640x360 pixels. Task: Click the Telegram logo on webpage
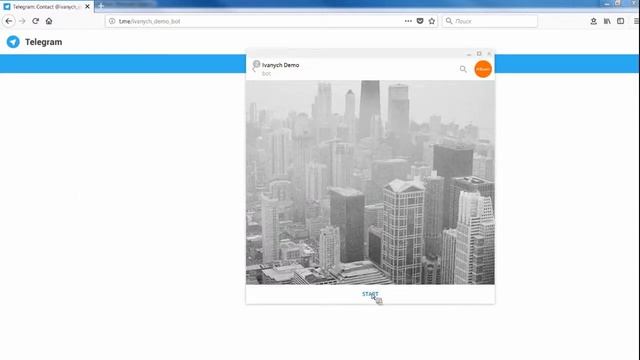13,42
